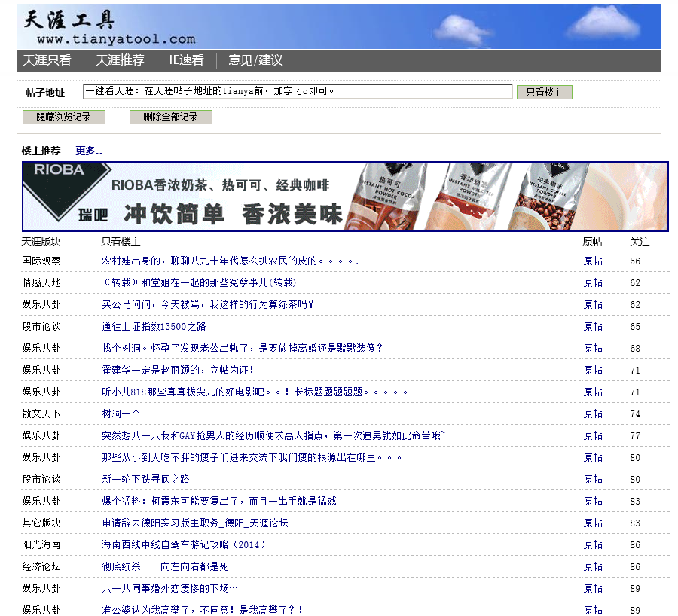Click the 情感天地 board label

tap(41, 282)
